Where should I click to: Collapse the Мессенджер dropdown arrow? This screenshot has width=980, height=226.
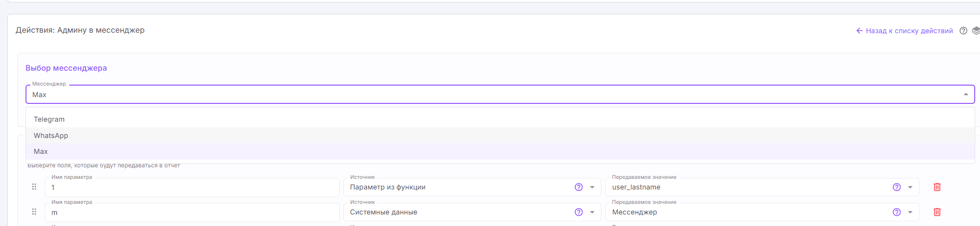click(x=966, y=94)
